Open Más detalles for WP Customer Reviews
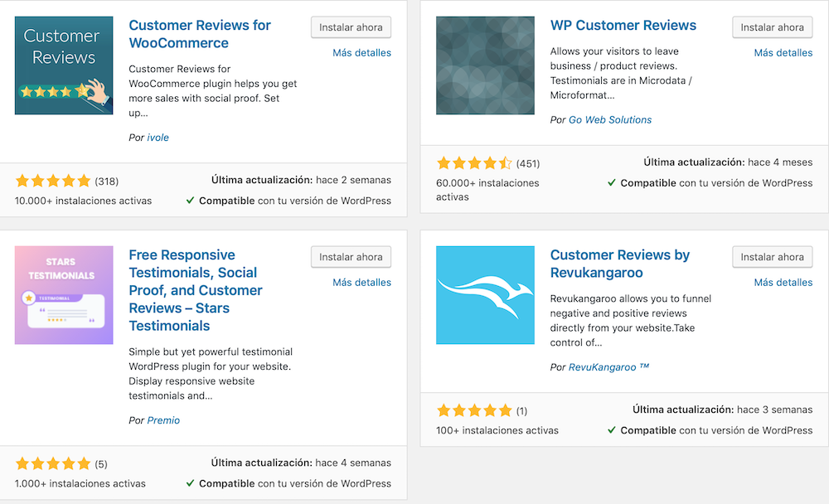The height and width of the screenshot is (504, 829). point(783,53)
